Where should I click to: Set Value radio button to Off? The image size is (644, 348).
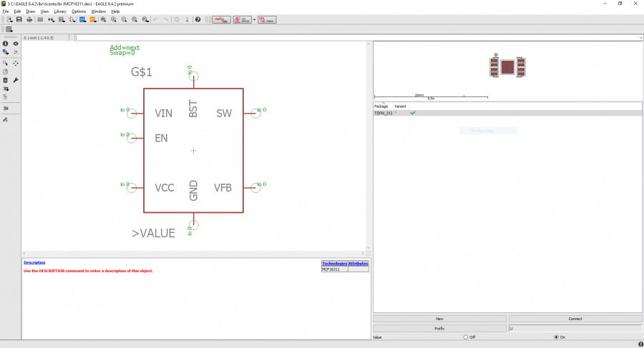point(466,337)
